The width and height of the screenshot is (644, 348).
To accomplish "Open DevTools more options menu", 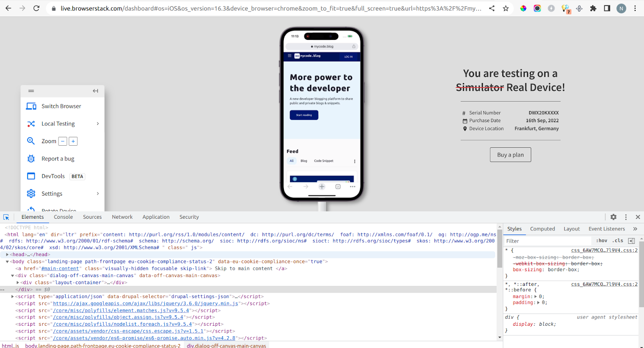I will click(626, 217).
